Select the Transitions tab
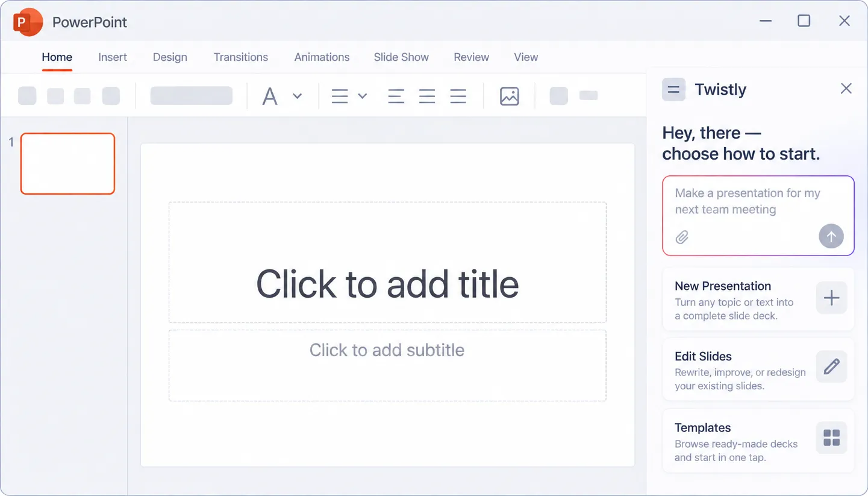This screenshot has width=868, height=496. [241, 57]
